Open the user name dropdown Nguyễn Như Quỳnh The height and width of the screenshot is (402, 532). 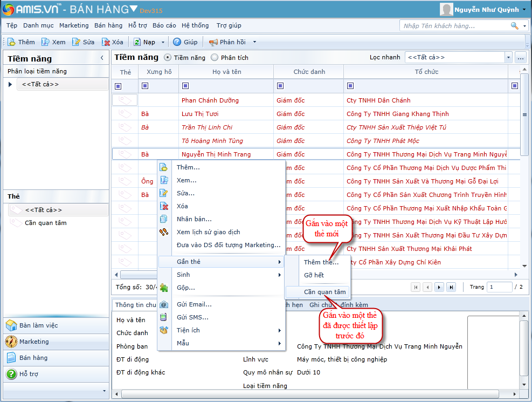(523, 9)
